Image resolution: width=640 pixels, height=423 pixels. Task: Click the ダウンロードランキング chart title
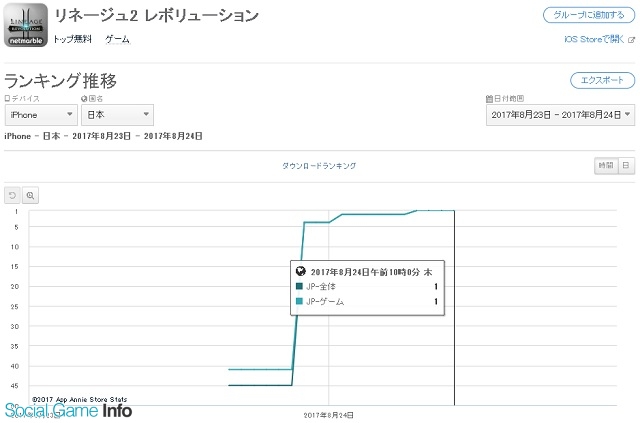click(319, 165)
